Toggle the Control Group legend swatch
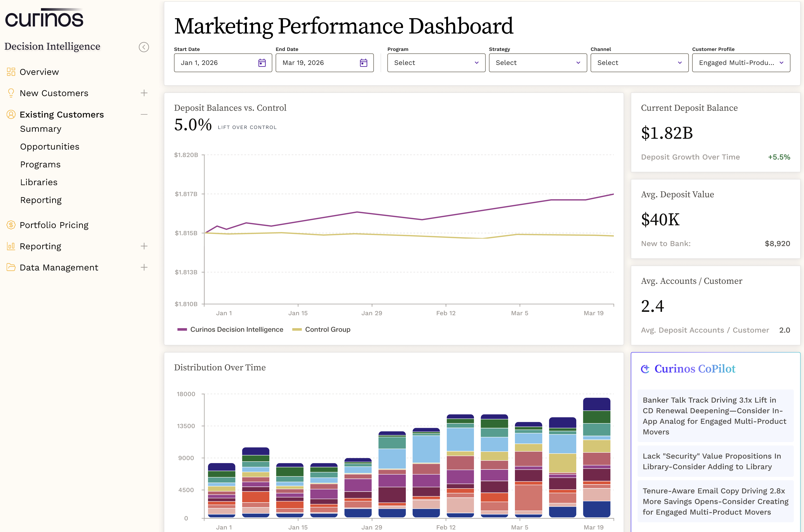The height and width of the screenshot is (532, 804). coord(297,329)
